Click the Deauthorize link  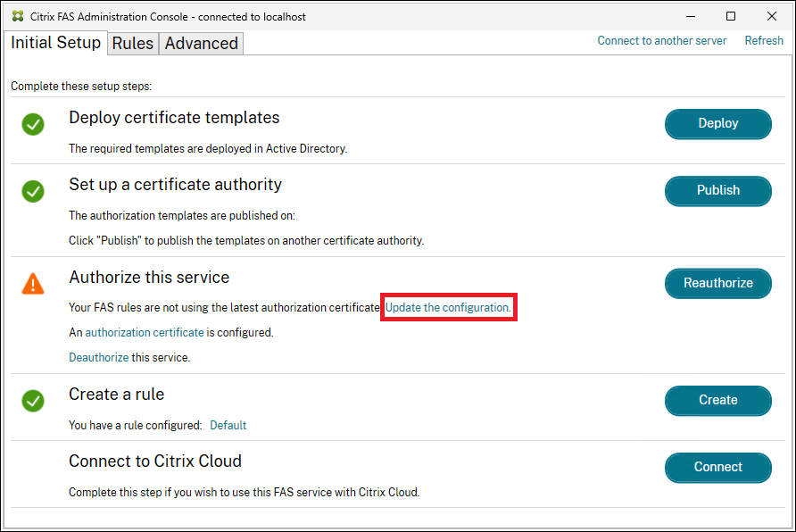click(x=99, y=357)
